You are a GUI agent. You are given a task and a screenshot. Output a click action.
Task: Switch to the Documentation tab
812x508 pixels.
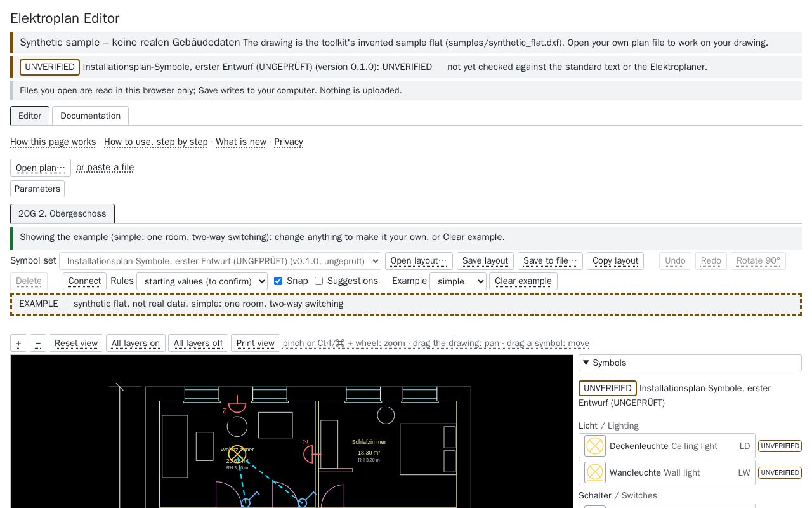point(90,116)
